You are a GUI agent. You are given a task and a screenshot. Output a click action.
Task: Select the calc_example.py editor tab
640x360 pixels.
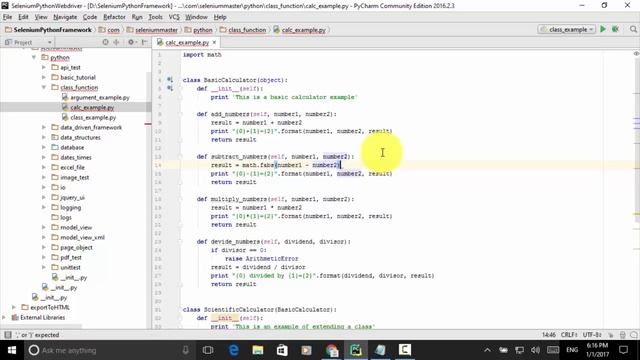click(187, 42)
